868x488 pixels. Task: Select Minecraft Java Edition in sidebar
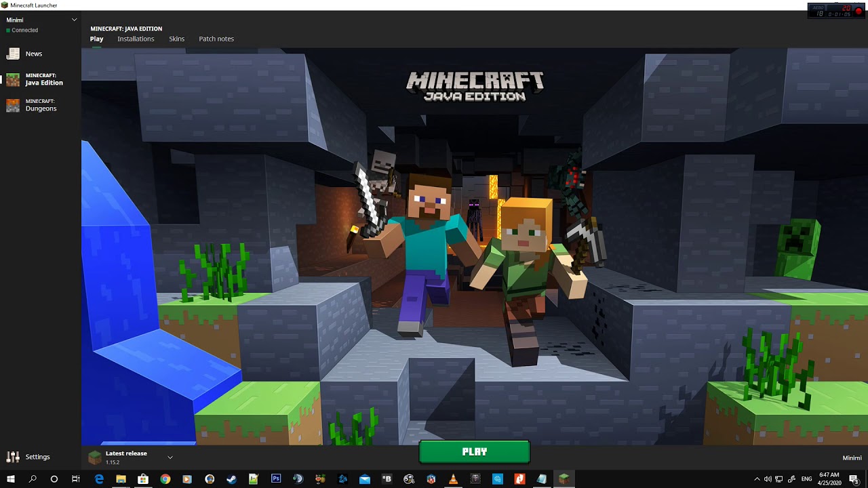[40, 79]
